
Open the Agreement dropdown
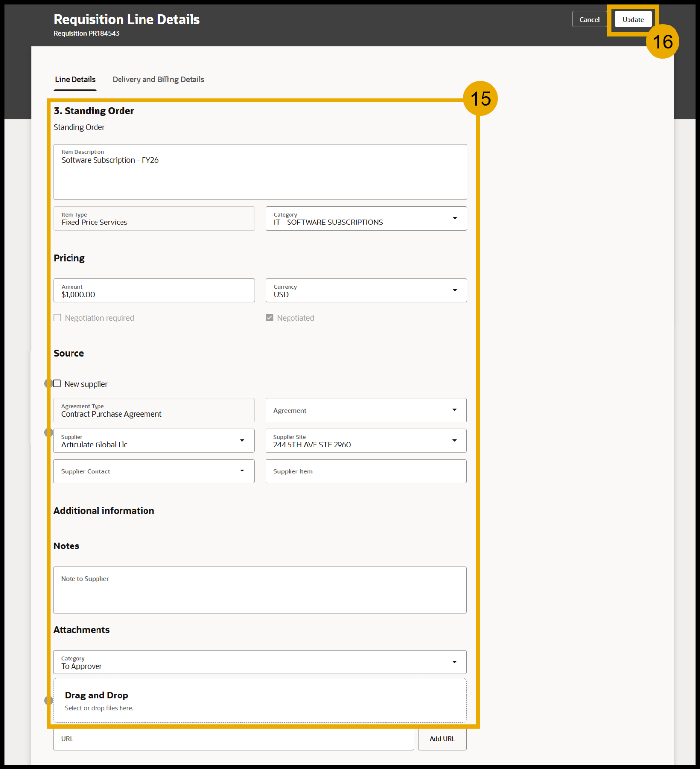tap(366, 410)
